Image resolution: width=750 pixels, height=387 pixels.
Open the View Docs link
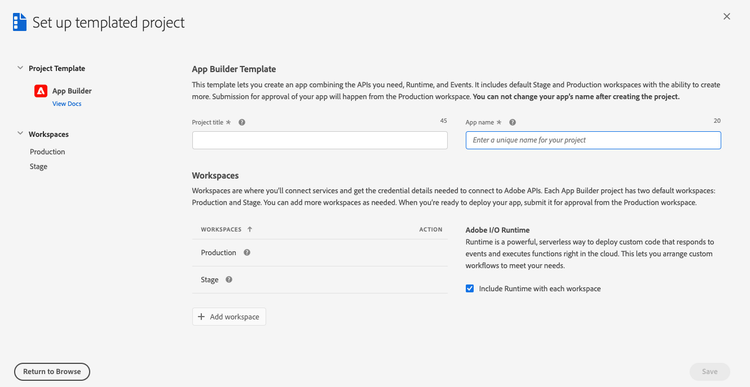[66, 104]
